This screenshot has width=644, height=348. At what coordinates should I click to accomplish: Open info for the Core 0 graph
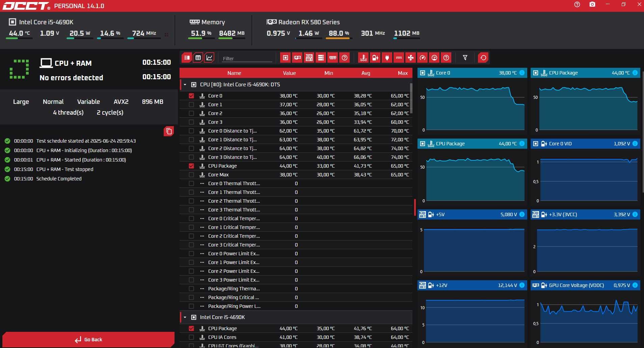point(522,73)
